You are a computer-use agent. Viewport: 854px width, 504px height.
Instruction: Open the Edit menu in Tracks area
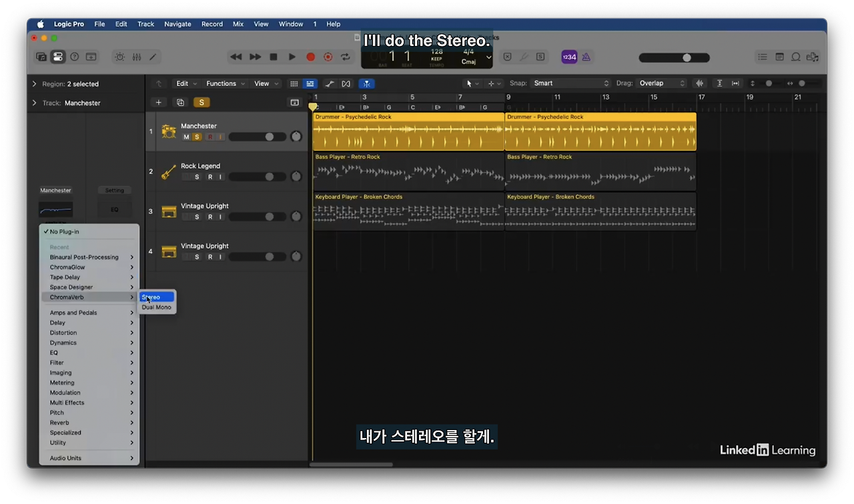click(186, 83)
